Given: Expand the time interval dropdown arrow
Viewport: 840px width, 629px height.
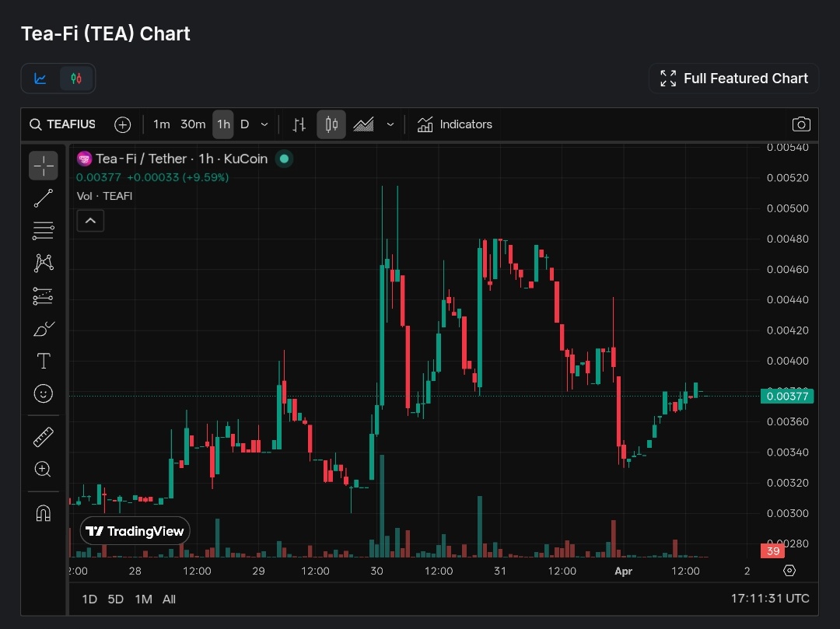Looking at the screenshot, I should click(264, 124).
